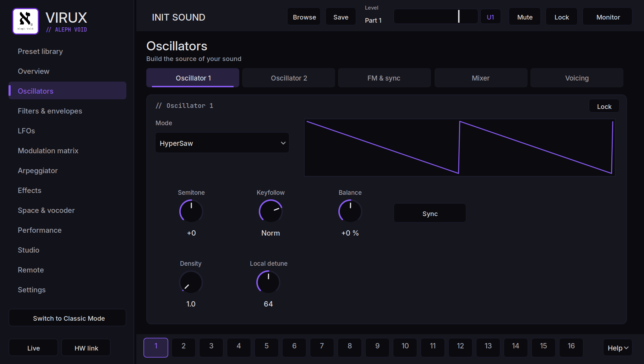The height and width of the screenshot is (364, 644).
Task: Expand the Help menu
Action: [618, 348]
